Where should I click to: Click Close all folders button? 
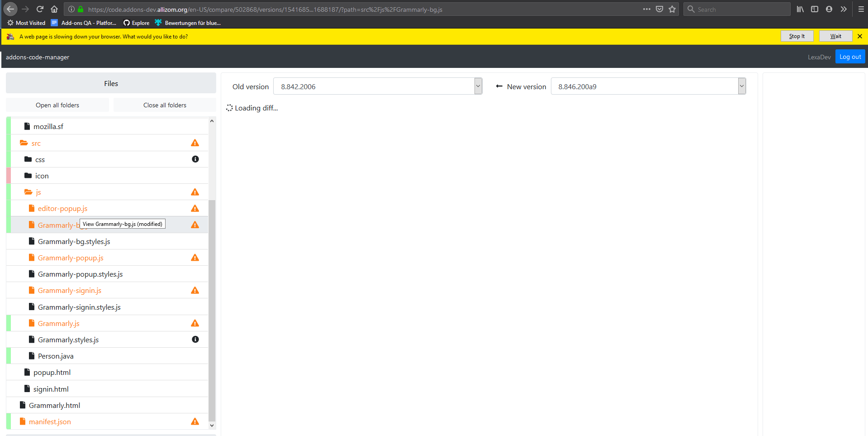pyautogui.click(x=165, y=105)
